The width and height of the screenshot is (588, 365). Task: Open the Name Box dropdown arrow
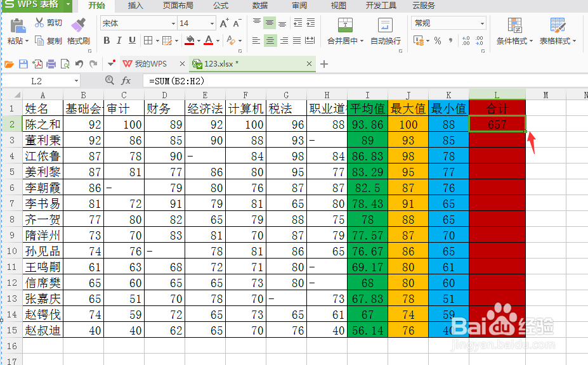point(76,81)
